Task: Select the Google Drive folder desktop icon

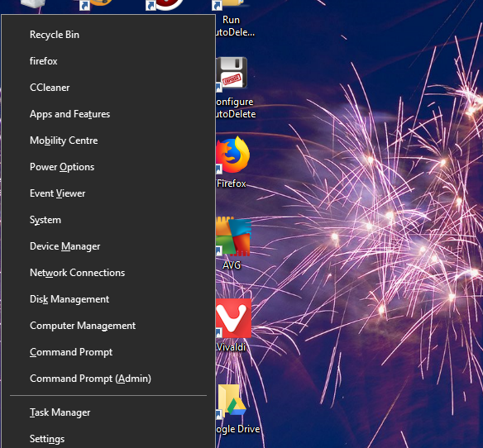Action: pos(232,401)
